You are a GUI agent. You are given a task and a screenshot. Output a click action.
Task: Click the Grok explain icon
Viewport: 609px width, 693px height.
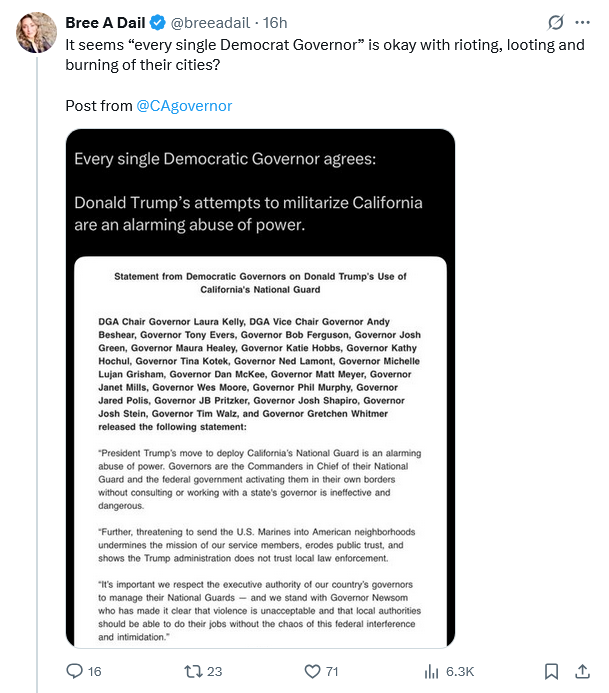tap(556, 22)
